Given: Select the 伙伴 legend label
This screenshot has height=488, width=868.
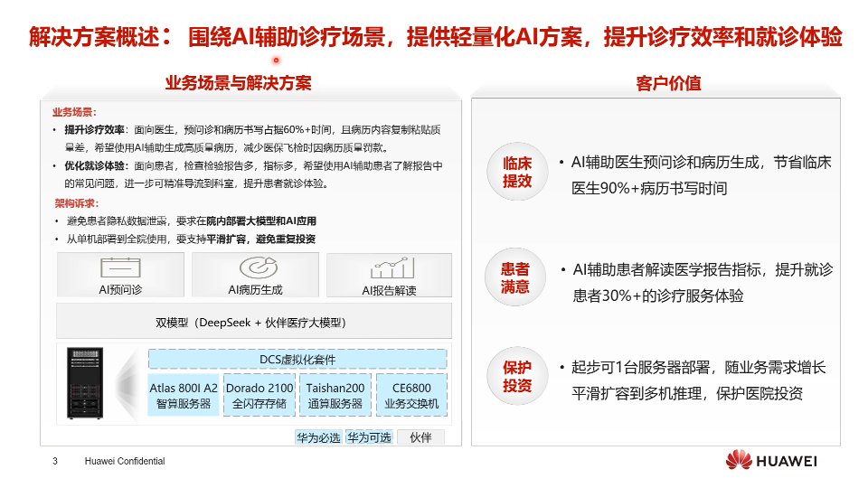Looking at the screenshot, I should (x=420, y=437).
